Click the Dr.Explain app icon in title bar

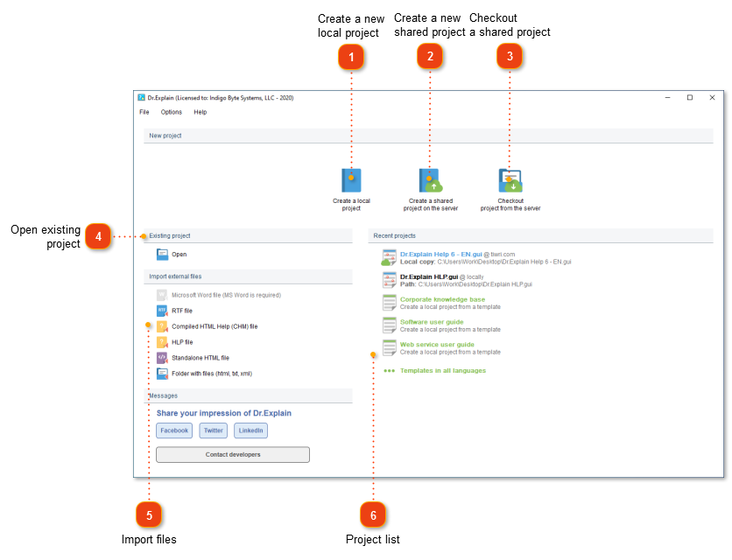[142, 97]
